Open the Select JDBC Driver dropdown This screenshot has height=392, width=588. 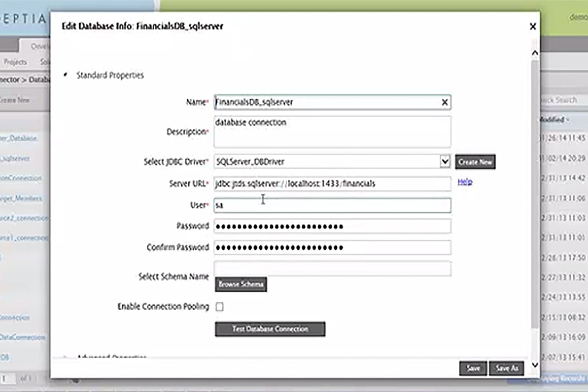click(x=444, y=162)
